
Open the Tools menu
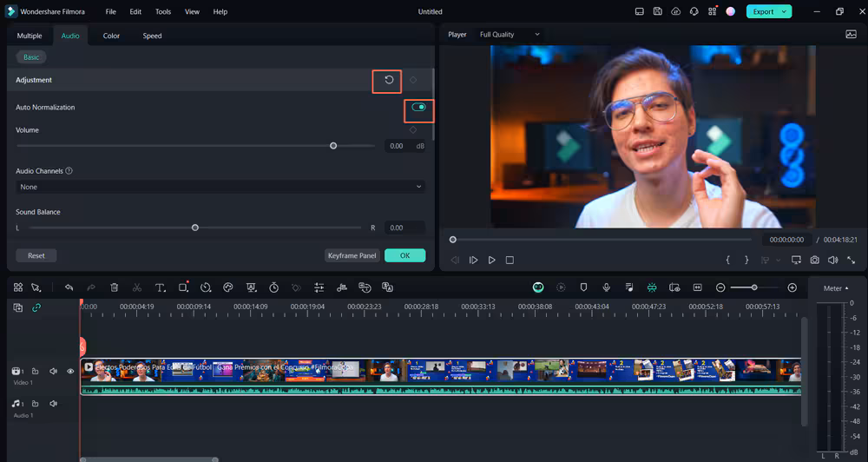(163, 12)
